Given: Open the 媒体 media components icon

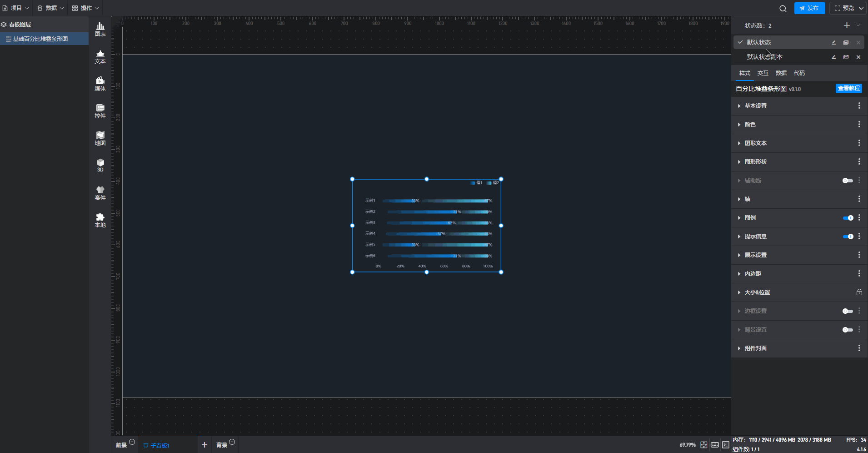Looking at the screenshot, I should 100,84.
